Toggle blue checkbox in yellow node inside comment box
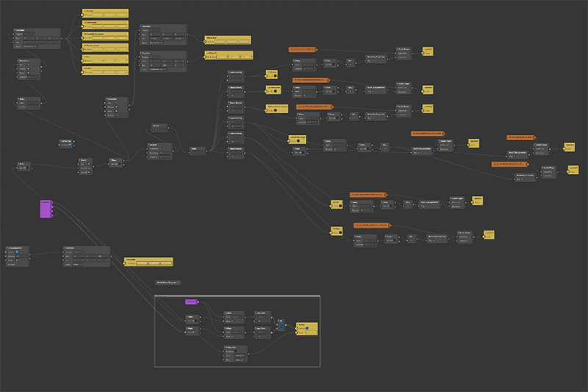This screenshot has height=392, width=588. [x=306, y=328]
